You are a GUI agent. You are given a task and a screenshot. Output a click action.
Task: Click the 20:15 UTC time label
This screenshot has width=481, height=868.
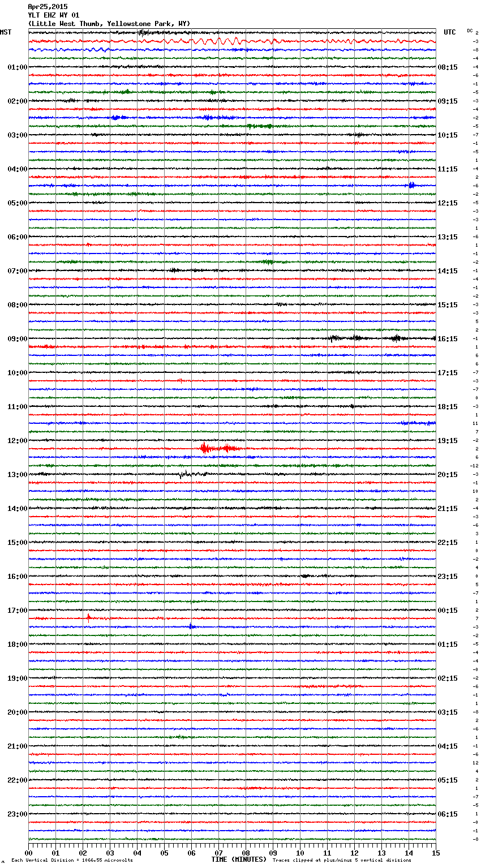448,475
